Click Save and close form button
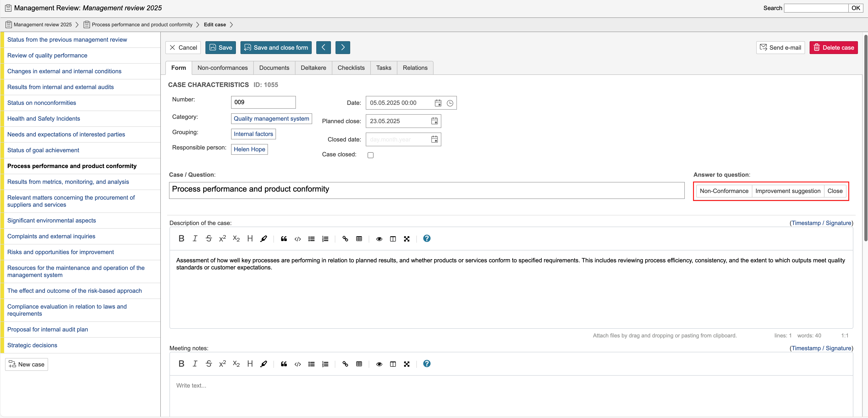 276,47
